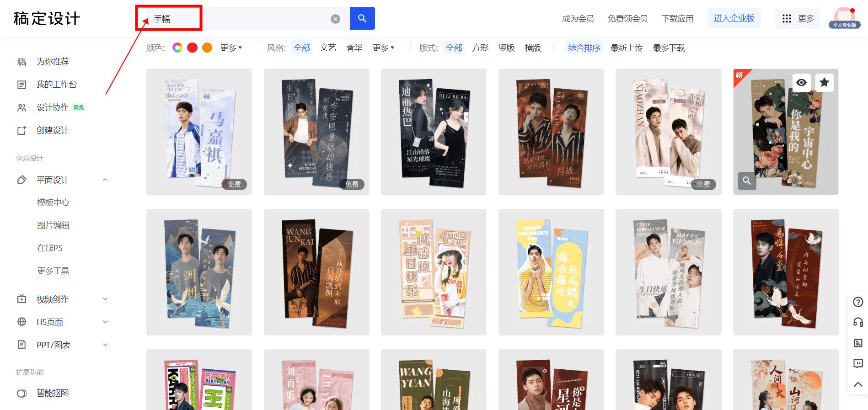Open the 迪丽热巴 banner template
This screenshot has height=410, width=868.
point(434,132)
